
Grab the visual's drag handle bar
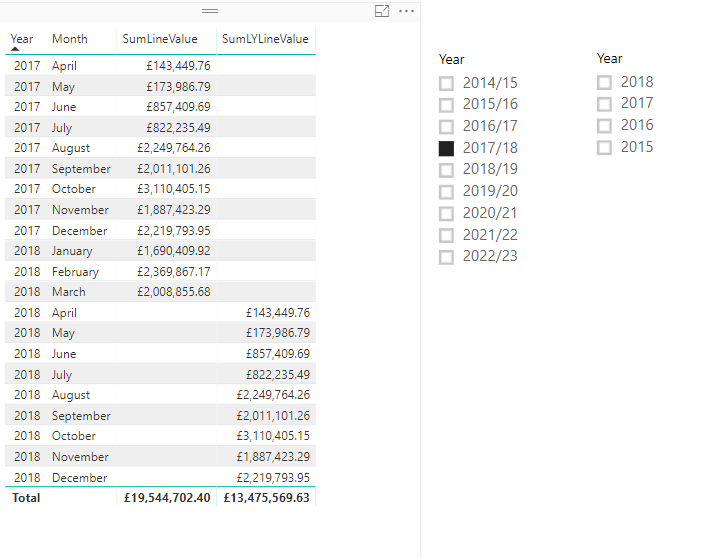(210, 11)
